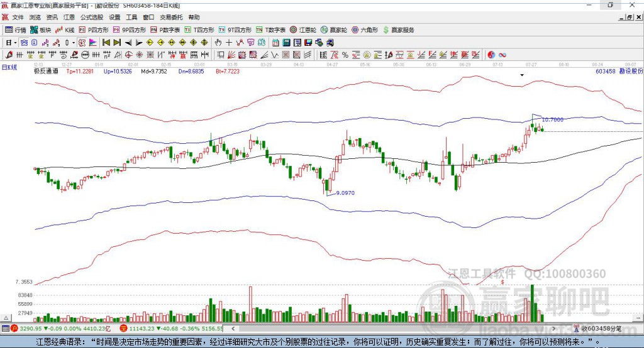The height and width of the screenshot is (348, 644).
Task: Click the circled 金 icon
Action: pos(367,55)
